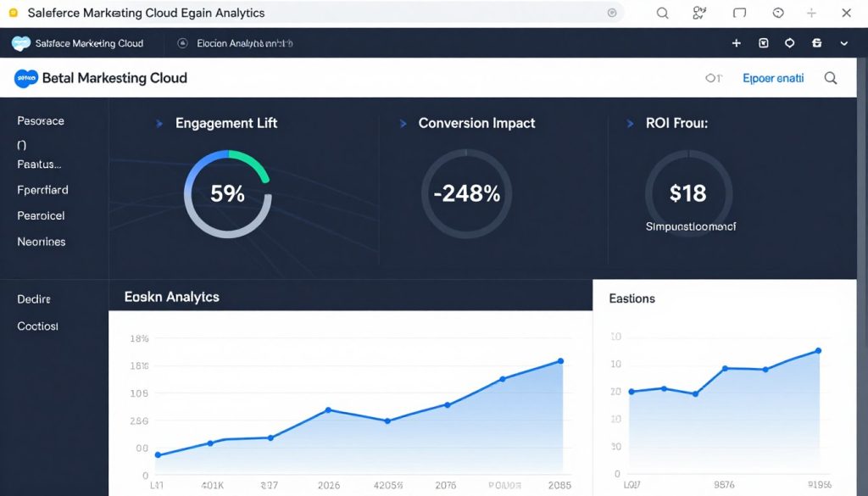
Task: Select the diamond icon in the navigation bar
Action: click(x=789, y=42)
